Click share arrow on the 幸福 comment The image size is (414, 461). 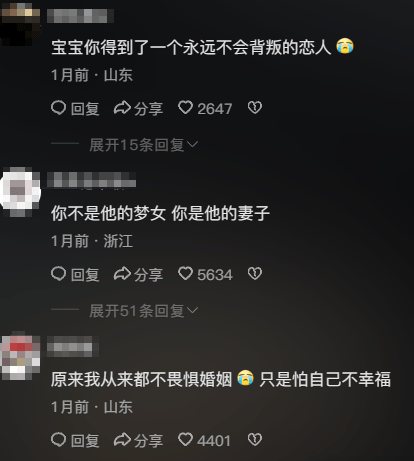pyautogui.click(x=122, y=440)
